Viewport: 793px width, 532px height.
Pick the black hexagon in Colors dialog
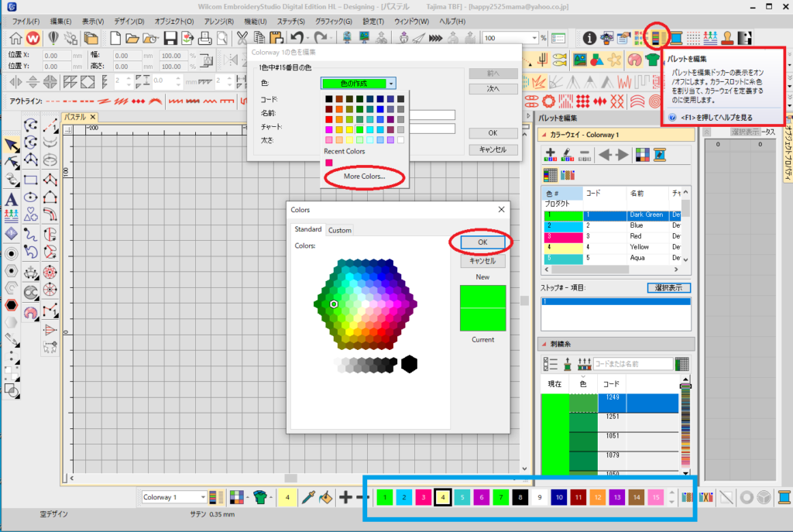click(409, 364)
